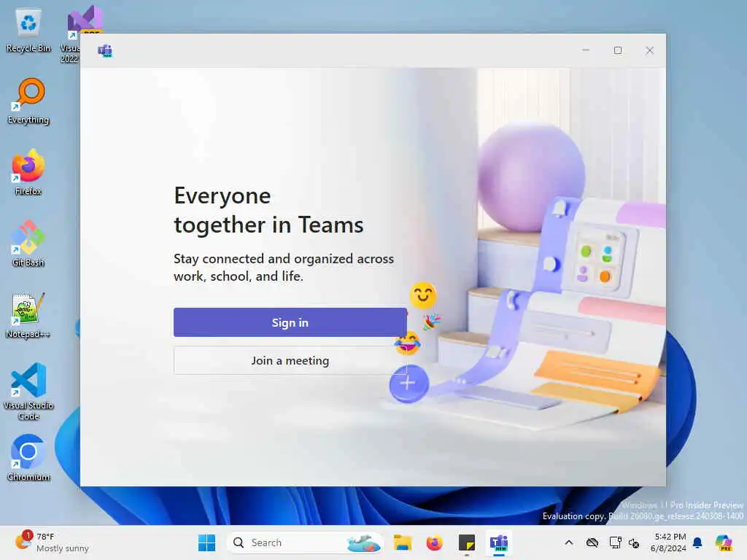Select the Everything desktop shortcut
The image size is (747, 560).
click(x=28, y=101)
